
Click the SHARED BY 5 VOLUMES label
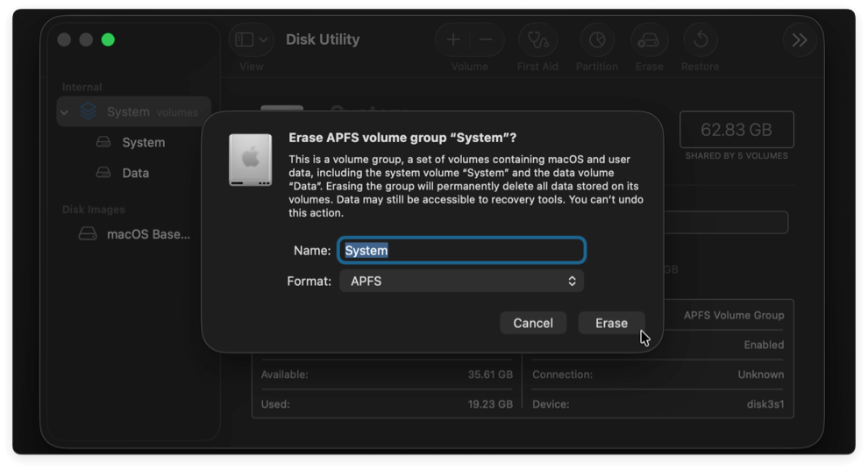click(736, 156)
